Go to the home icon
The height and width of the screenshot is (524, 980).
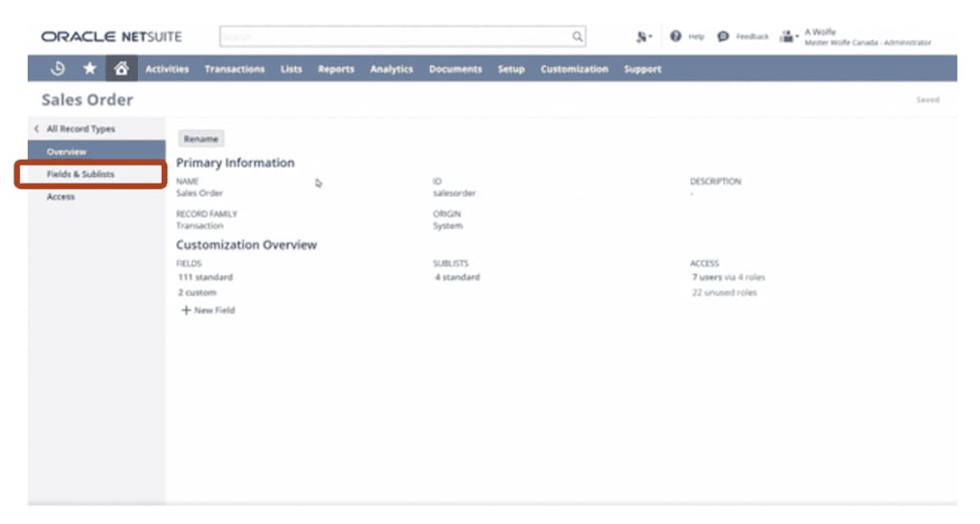122,68
